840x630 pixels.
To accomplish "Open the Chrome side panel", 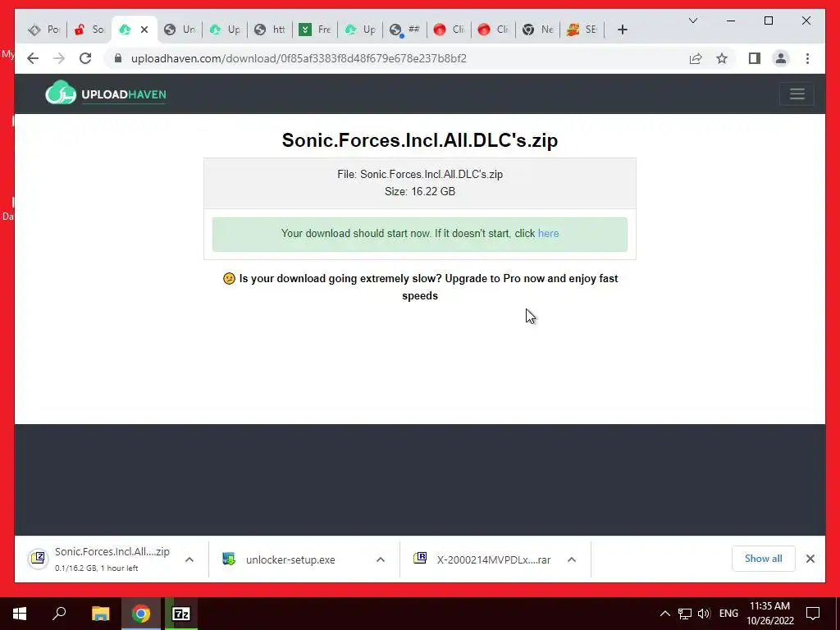I will [x=755, y=58].
